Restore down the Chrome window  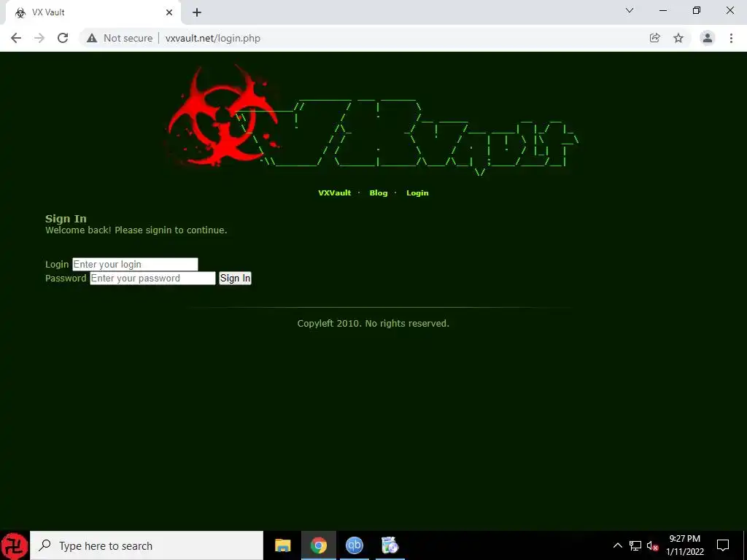click(696, 10)
